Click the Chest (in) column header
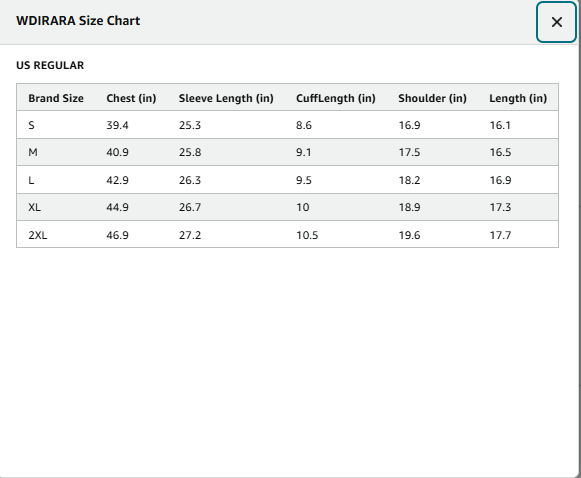 131,98
